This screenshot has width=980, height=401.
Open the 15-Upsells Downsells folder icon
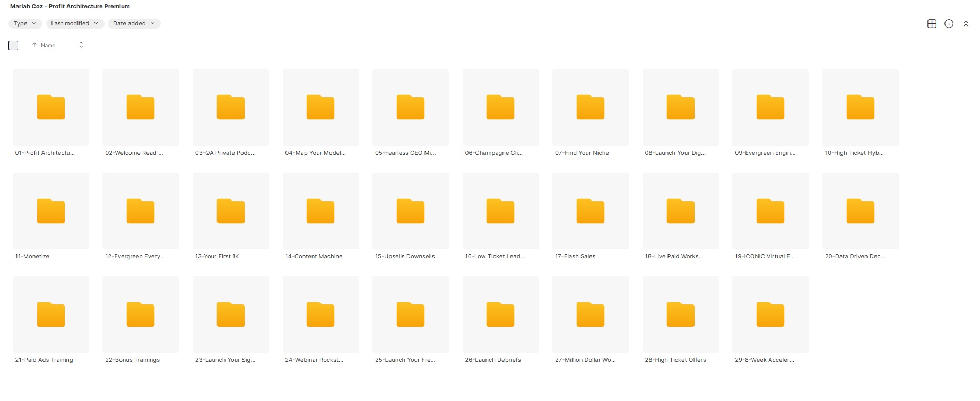pos(411,211)
